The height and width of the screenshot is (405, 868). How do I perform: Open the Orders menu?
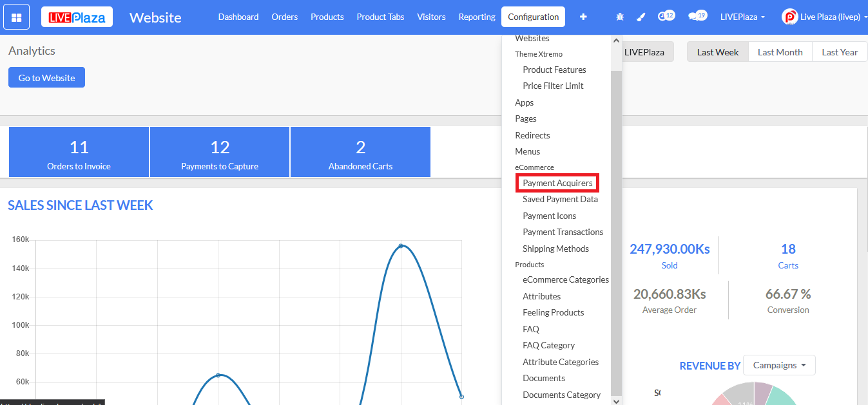click(x=285, y=17)
